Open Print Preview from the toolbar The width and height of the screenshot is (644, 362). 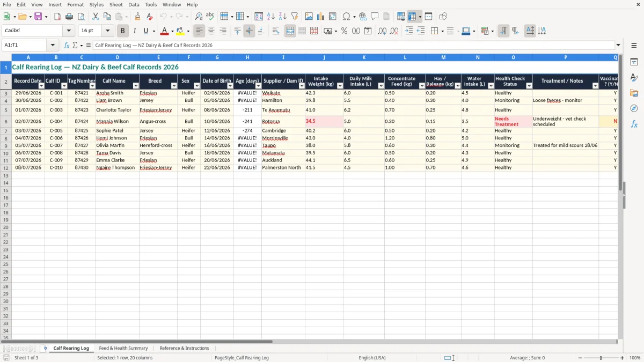[80, 17]
